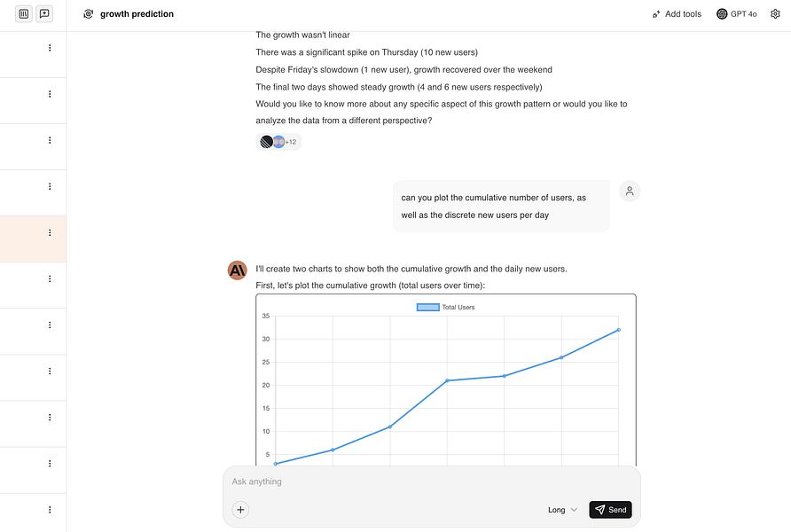Image resolution: width=791 pixels, height=532 pixels.
Task: Click the assistant AI avatar icon
Action: [237, 270]
